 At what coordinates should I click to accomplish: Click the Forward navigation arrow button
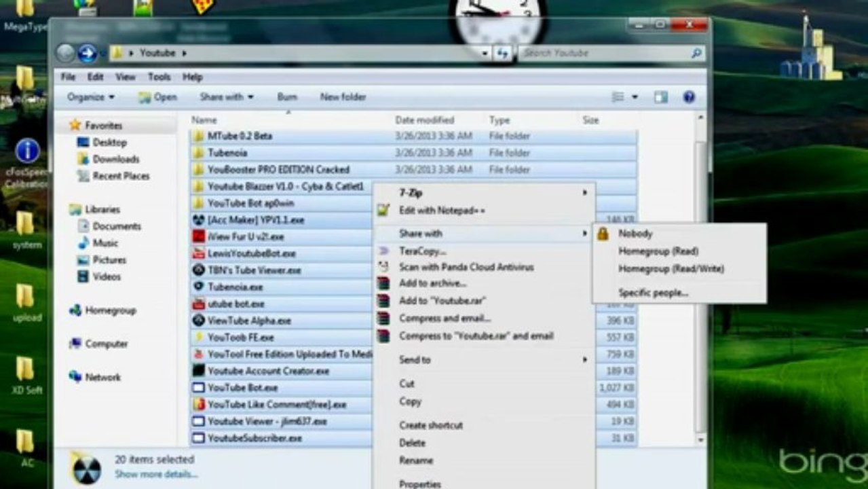pyautogui.click(x=88, y=52)
